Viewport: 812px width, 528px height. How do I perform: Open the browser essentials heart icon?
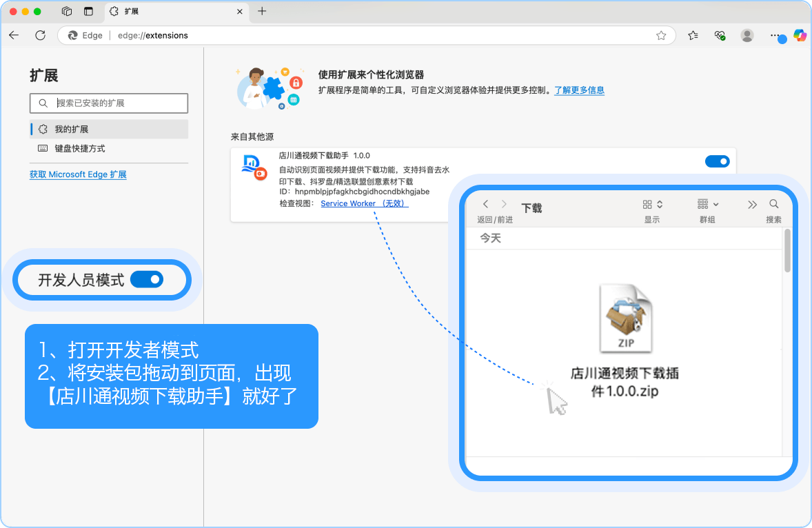coord(720,35)
